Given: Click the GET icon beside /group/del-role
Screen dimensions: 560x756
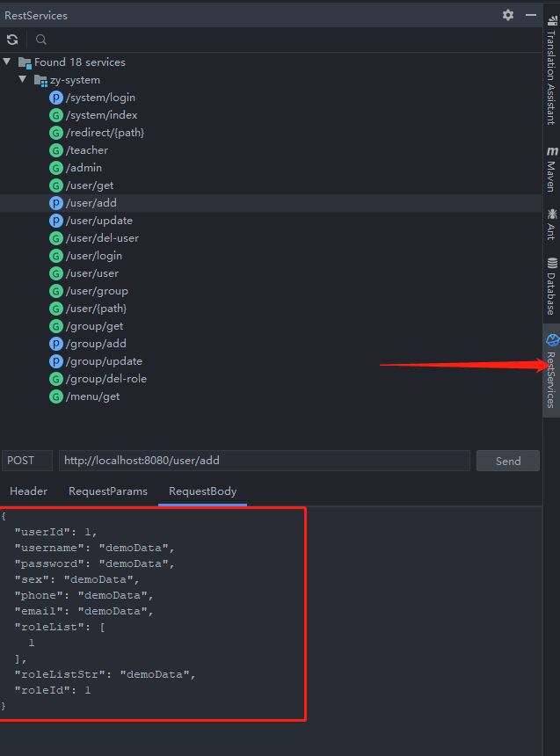Looking at the screenshot, I should [x=56, y=379].
